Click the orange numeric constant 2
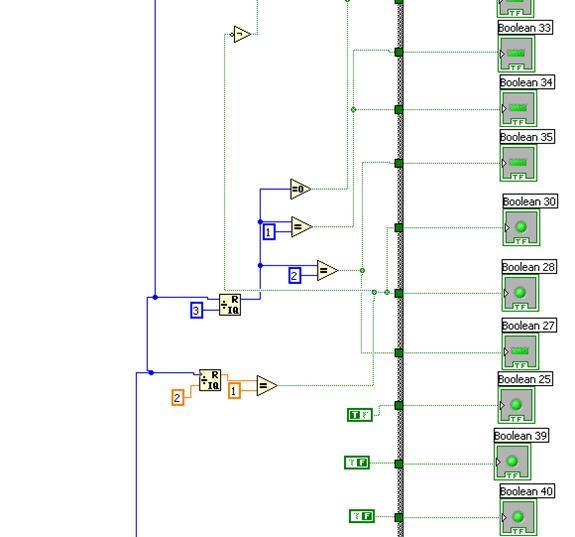This screenshot has width=575, height=537. [177, 398]
